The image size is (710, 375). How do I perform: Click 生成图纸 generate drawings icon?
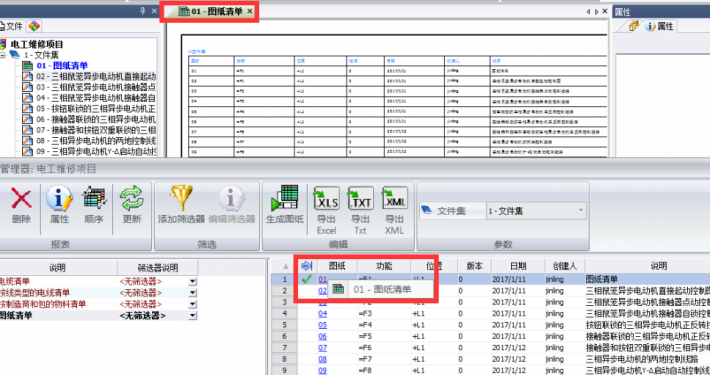284,198
